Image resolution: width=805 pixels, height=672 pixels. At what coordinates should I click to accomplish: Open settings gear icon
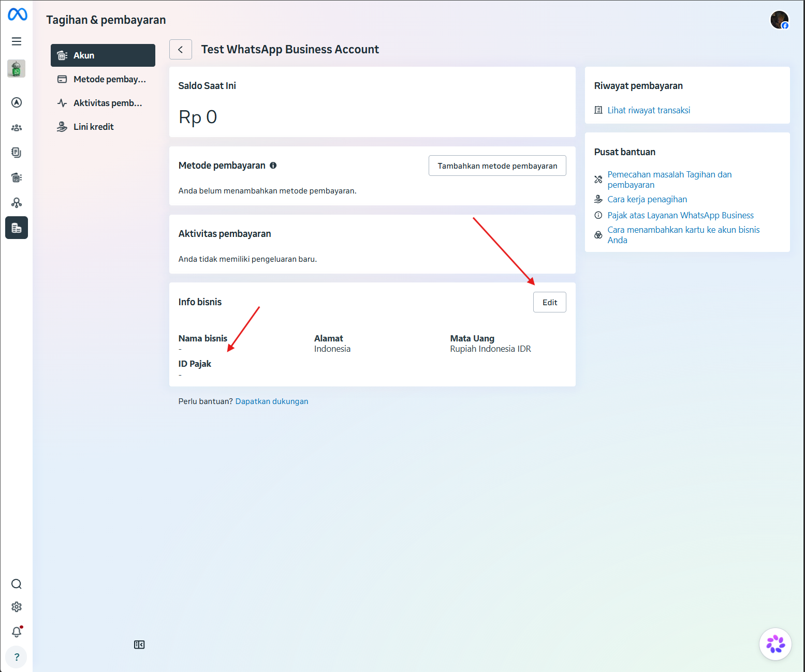(x=17, y=607)
